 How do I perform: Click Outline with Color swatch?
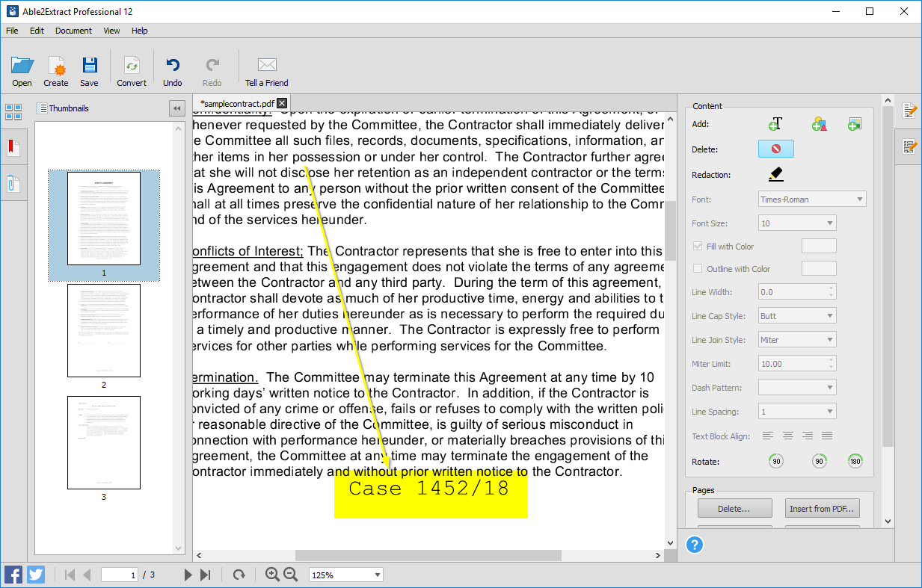click(x=819, y=268)
